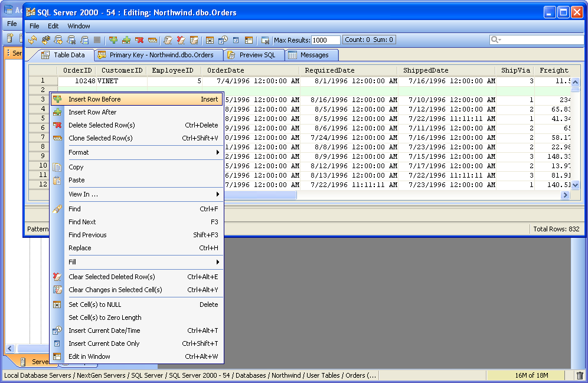Open the File menu of editing window

(x=34, y=26)
